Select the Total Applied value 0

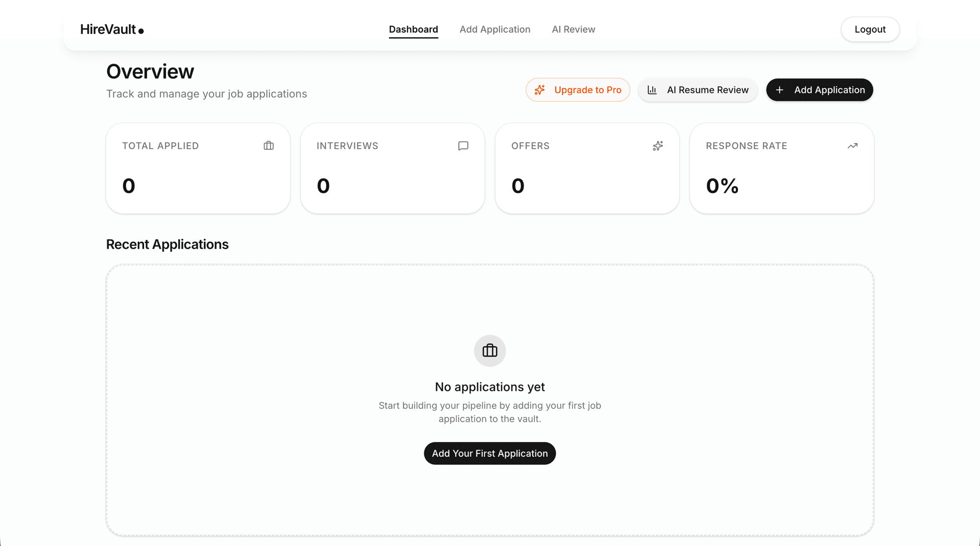(128, 186)
